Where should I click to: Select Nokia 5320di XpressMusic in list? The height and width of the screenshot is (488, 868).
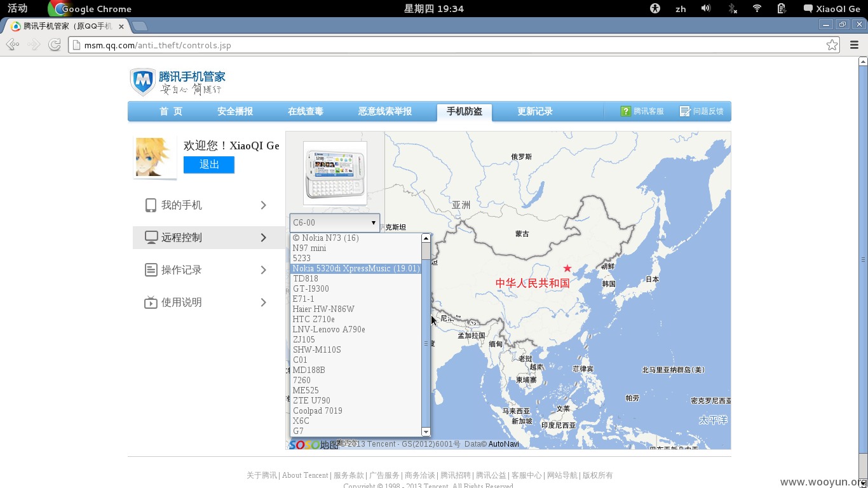(x=356, y=268)
